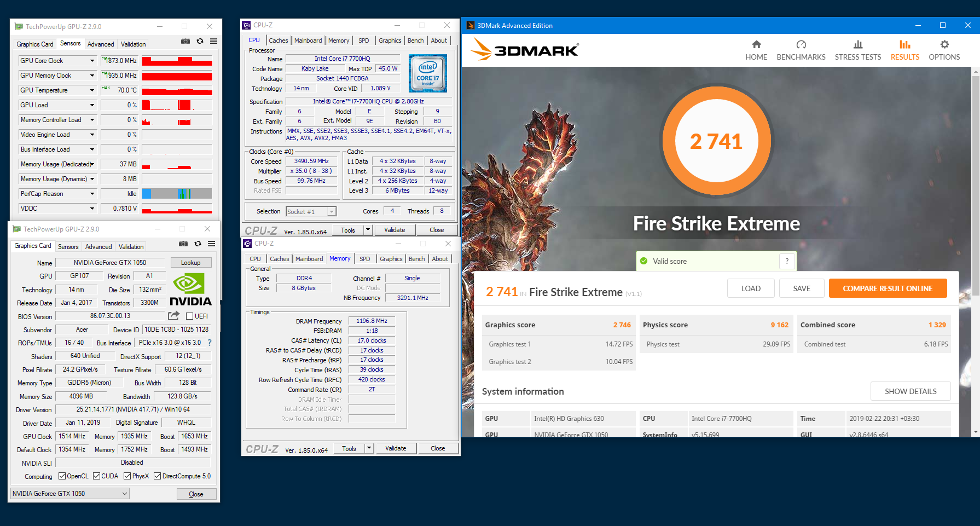Image resolution: width=980 pixels, height=526 pixels.
Task: Open GPU Memory Clock sensor dropdown
Action: point(92,76)
